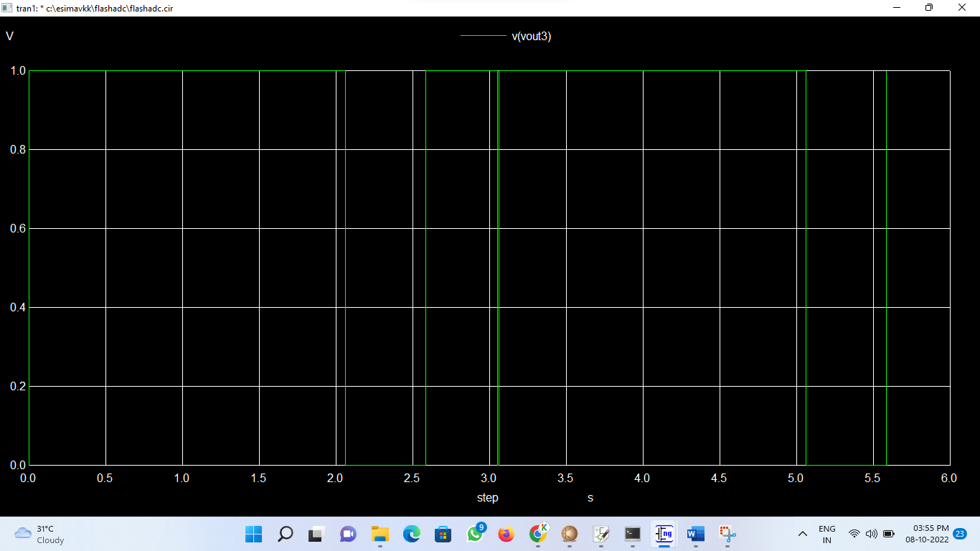Viewport: 980px width, 551px height.
Task: Open Task View
Action: [316, 534]
